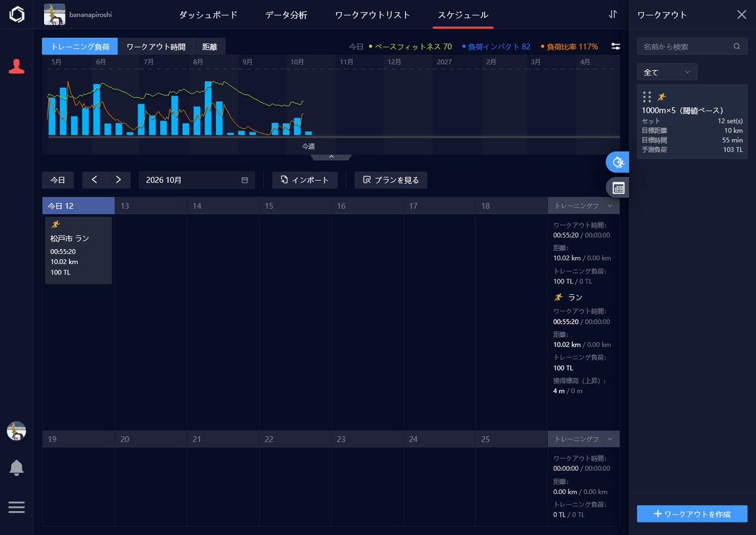Toggle 負荷比率 117% legend

569,47
